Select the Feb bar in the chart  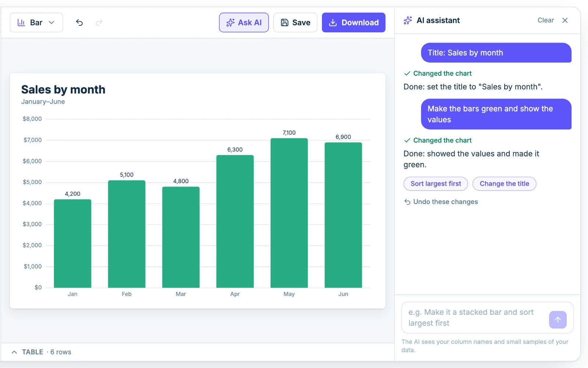pos(126,234)
